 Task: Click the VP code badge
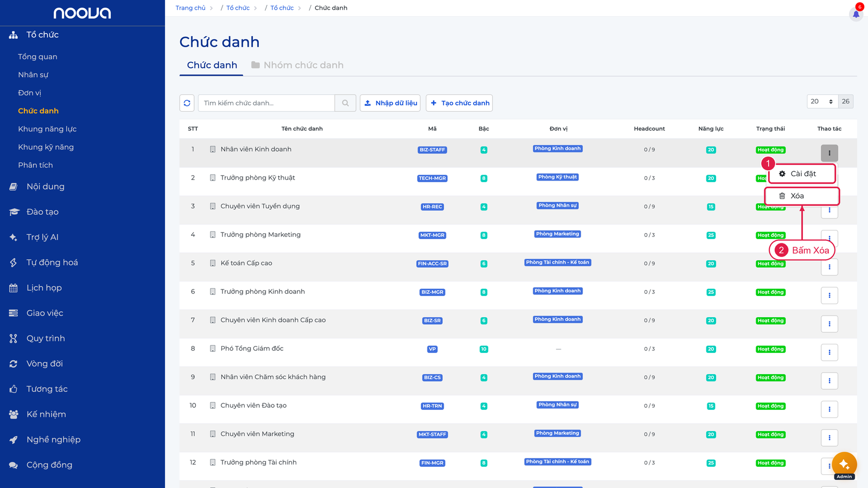pos(432,349)
